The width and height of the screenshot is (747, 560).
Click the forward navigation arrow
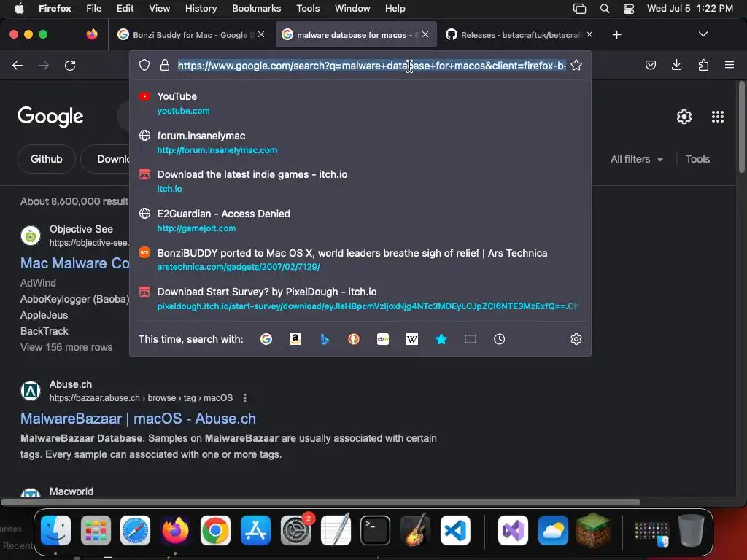[44, 65]
